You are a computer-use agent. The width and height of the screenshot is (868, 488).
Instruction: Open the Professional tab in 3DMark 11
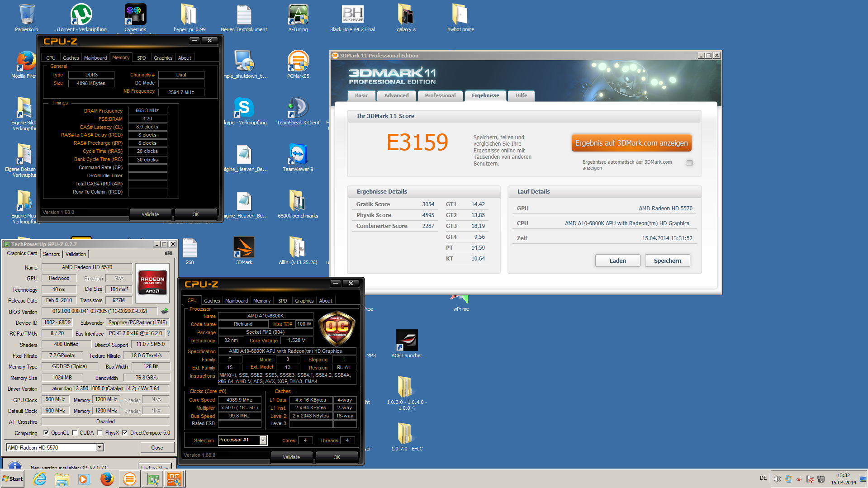440,95
